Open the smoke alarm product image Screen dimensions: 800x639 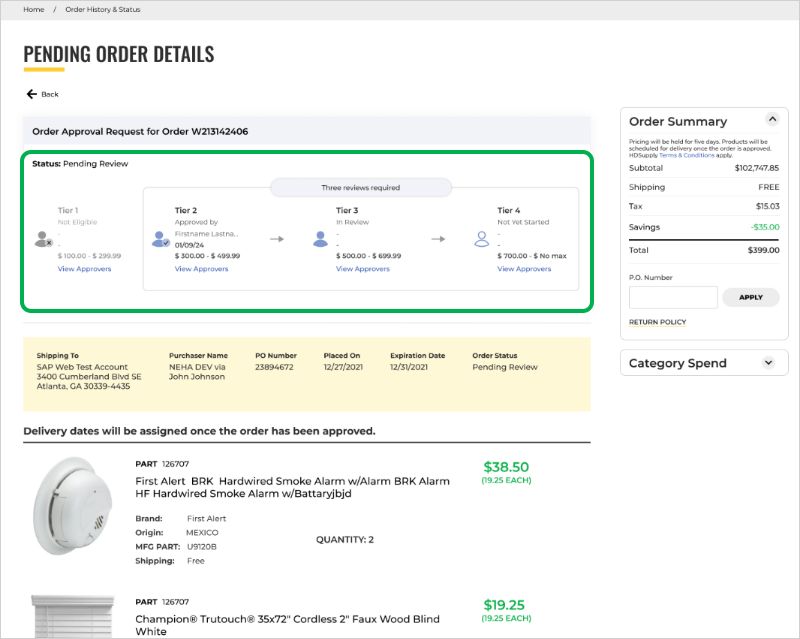[73, 506]
